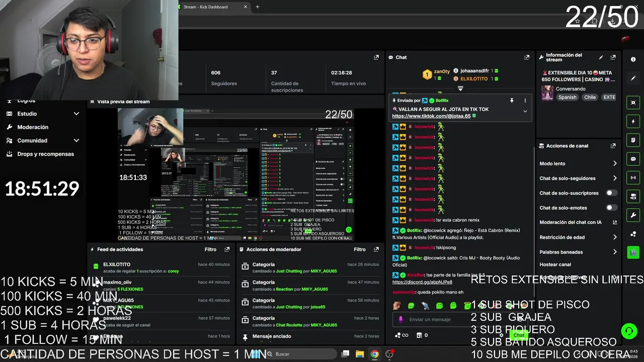Open the chat shop icon below message box

pyautogui.click(x=419, y=335)
